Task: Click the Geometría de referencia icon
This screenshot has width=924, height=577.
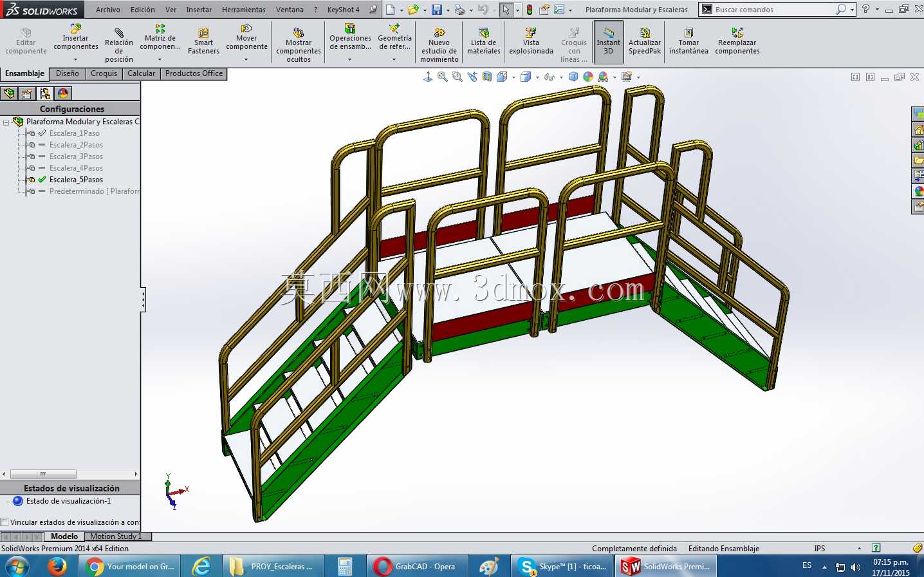Action: [x=394, y=28]
